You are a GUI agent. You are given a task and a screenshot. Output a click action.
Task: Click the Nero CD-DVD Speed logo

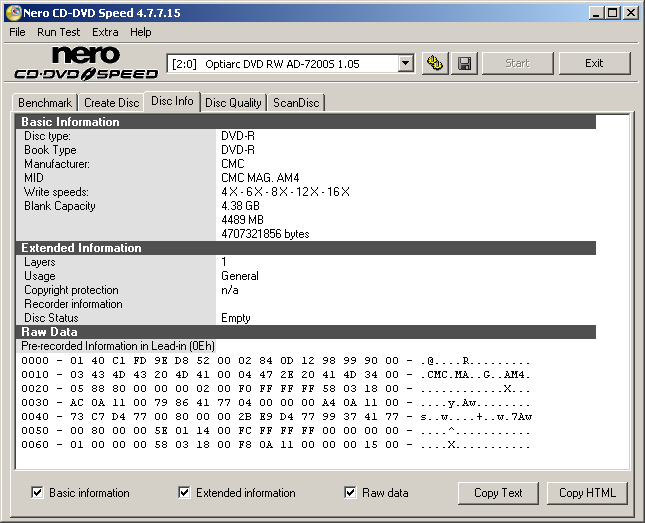pos(86,63)
